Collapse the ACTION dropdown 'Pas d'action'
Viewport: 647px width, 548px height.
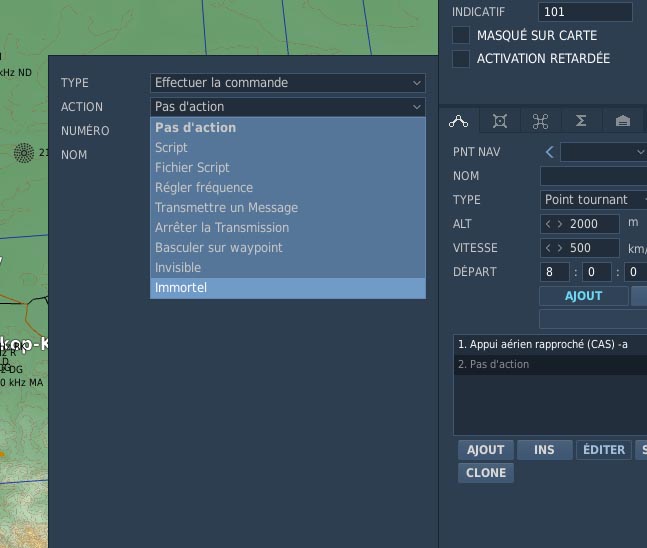288,107
